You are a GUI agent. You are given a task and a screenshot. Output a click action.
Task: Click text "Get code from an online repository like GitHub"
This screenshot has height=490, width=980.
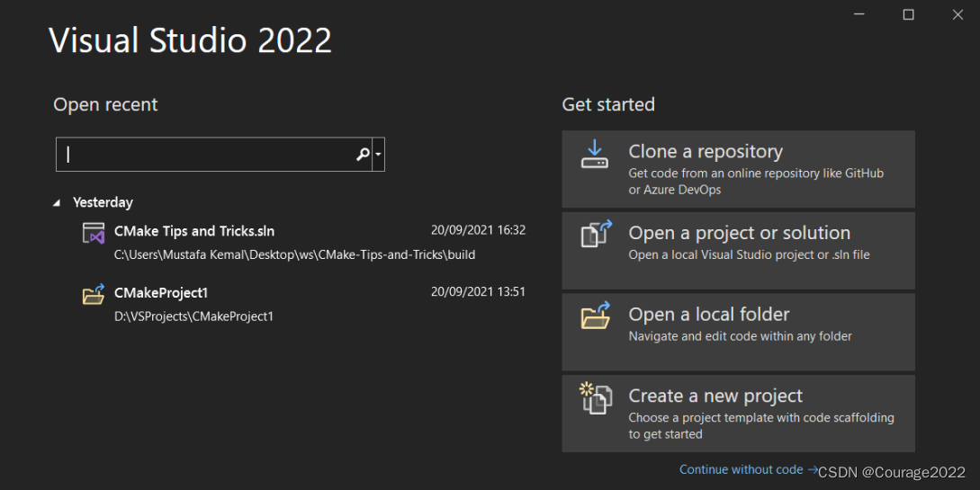click(x=756, y=173)
